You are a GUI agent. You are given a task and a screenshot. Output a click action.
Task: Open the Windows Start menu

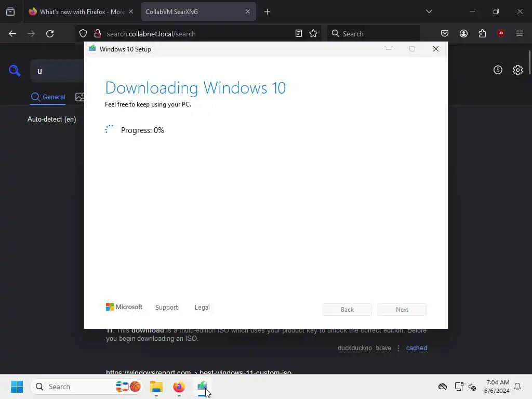point(17,387)
